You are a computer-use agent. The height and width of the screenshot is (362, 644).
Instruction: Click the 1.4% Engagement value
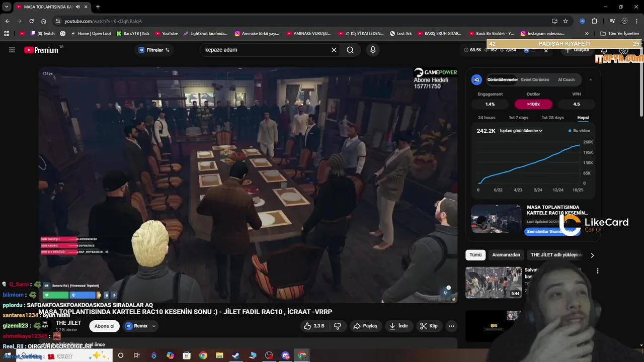[490, 104]
